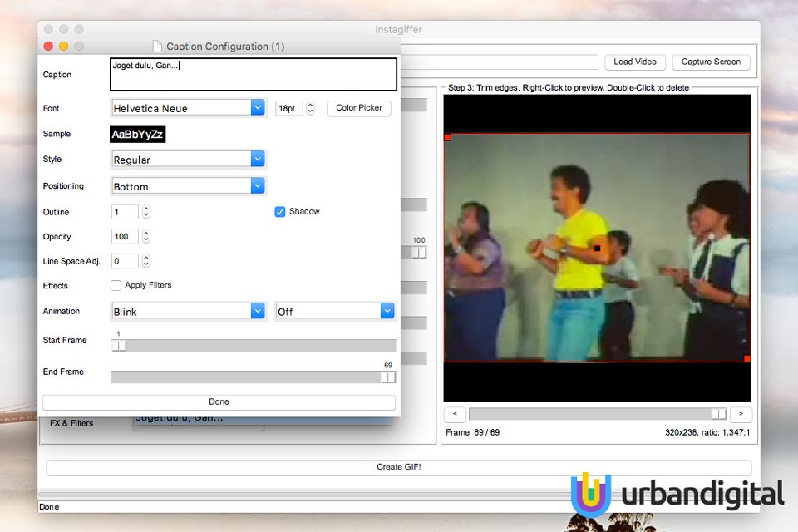Click the End Frame slider handle

[x=388, y=377]
